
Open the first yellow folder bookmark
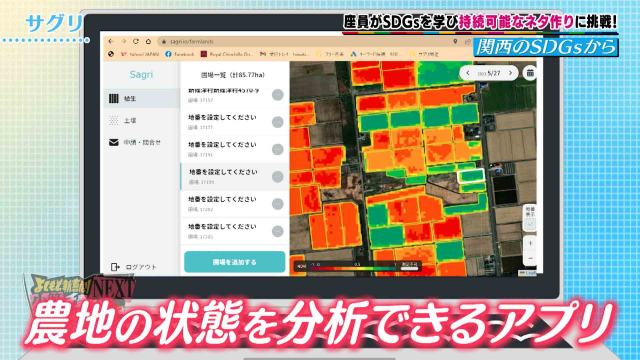point(330,54)
